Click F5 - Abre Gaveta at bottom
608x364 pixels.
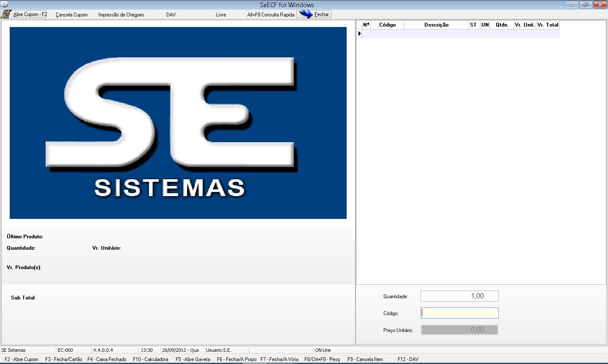coord(193,359)
